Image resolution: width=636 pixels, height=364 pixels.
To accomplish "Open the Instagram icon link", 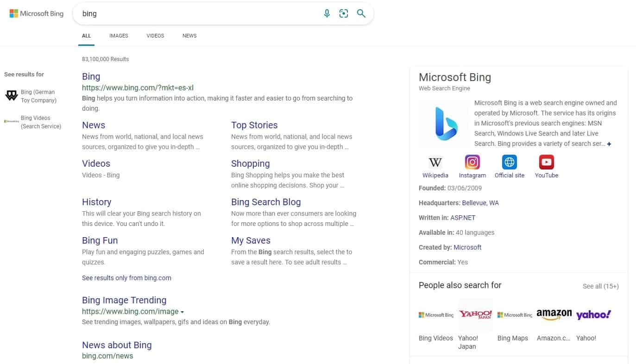I will pos(472,162).
